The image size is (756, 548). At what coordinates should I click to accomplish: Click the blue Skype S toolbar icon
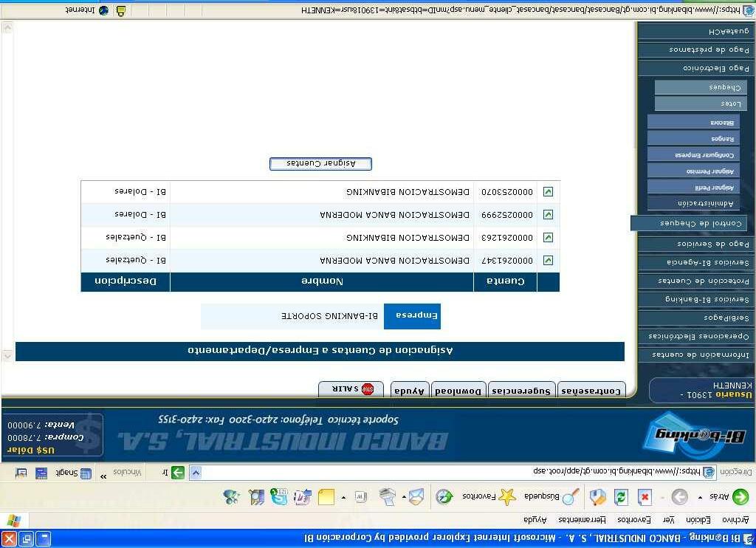pyautogui.click(x=278, y=496)
